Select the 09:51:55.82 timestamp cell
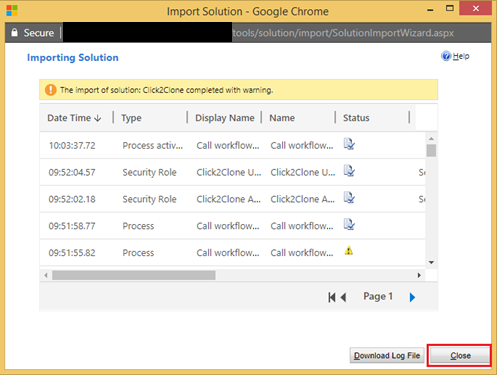This screenshot has width=497, height=376. tap(72, 253)
